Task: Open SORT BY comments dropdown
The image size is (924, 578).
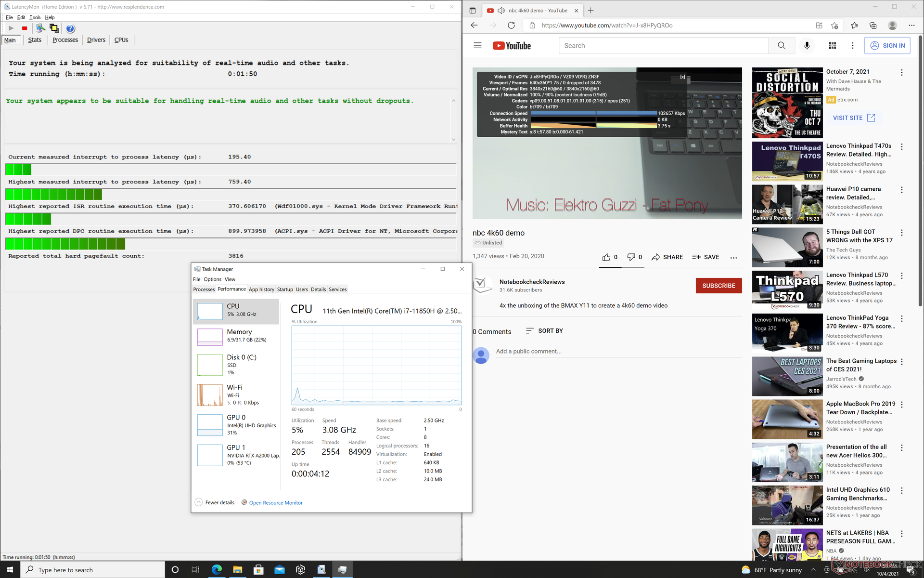Action: pos(544,331)
